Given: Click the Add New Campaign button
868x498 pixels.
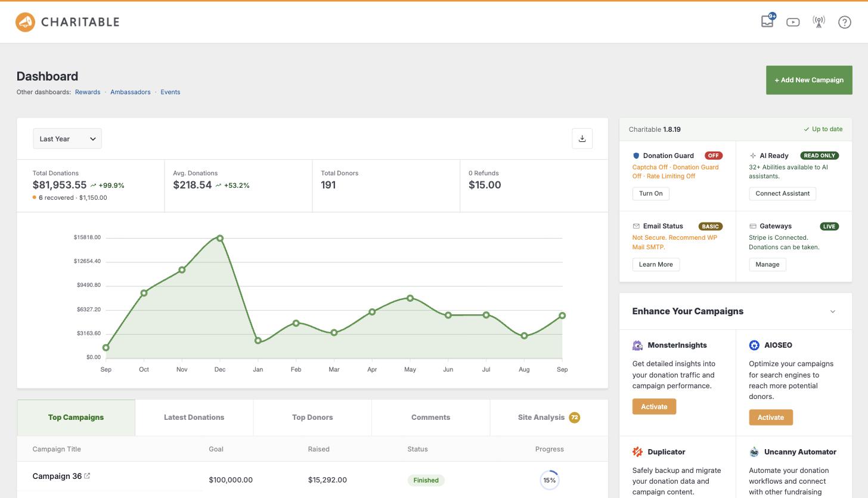Looking at the screenshot, I should (x=809, y=80).
